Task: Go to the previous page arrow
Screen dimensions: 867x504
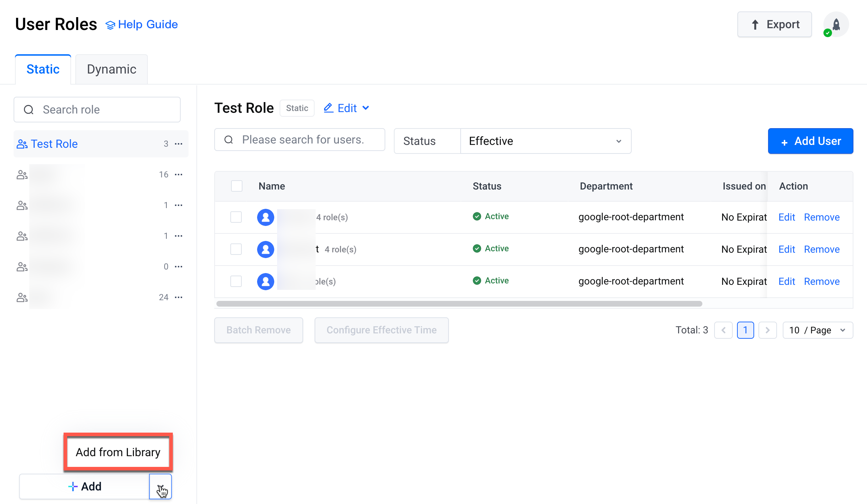Action: click(723, 330)
